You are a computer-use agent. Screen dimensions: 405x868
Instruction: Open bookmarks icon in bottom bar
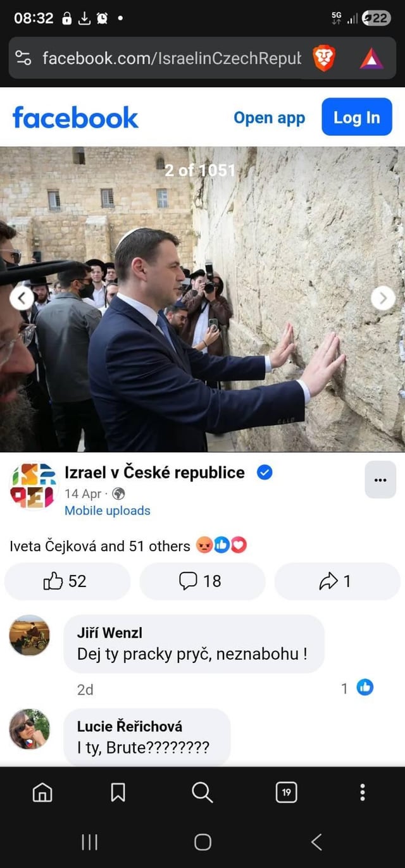118,791
